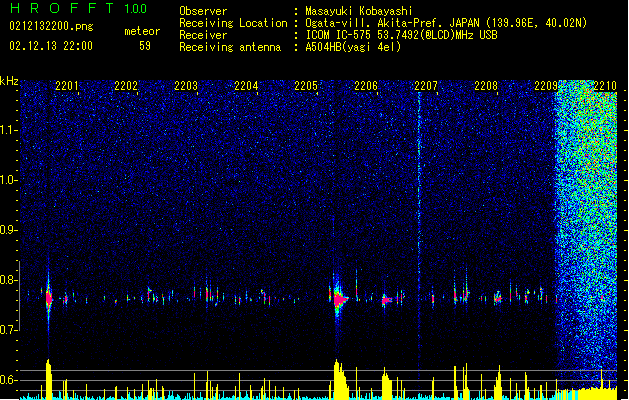629x400 pixels.
Task: Click the kHz axis unit label
Action: coord(9,81)
